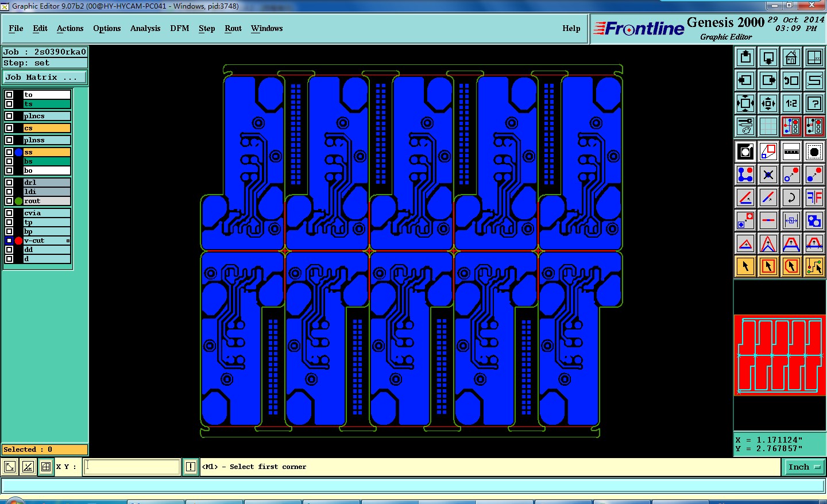
Task: Toggle checkbox for layer ts
Action: click(9, 104)
